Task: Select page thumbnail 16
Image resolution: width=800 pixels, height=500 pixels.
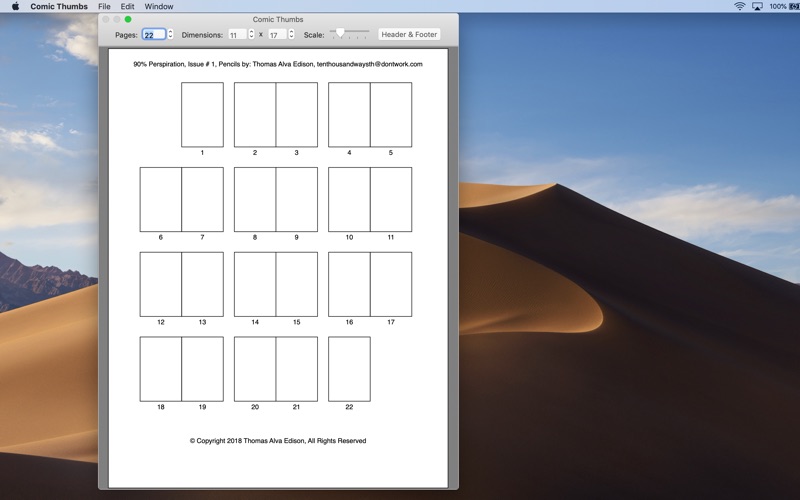Action: 349,284
